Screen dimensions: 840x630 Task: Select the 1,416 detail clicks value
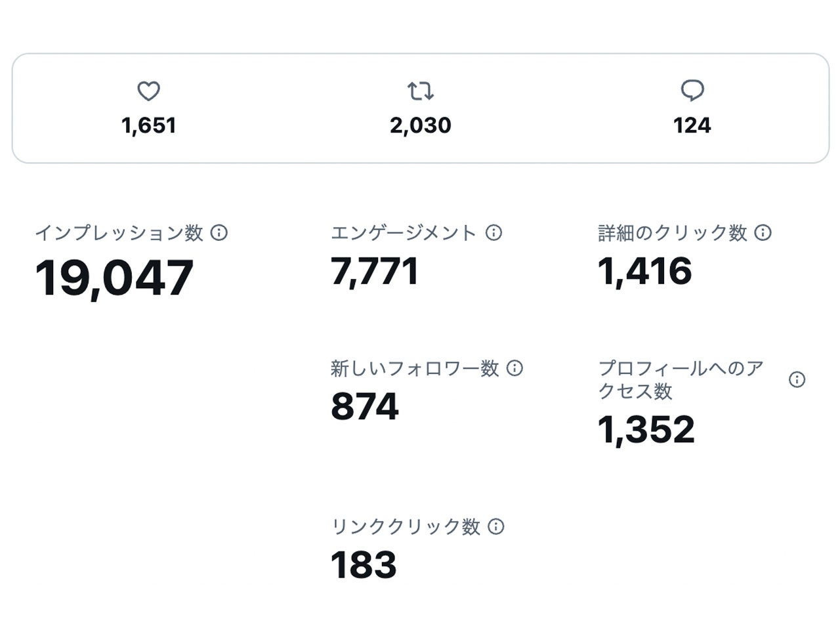point(644,272)
